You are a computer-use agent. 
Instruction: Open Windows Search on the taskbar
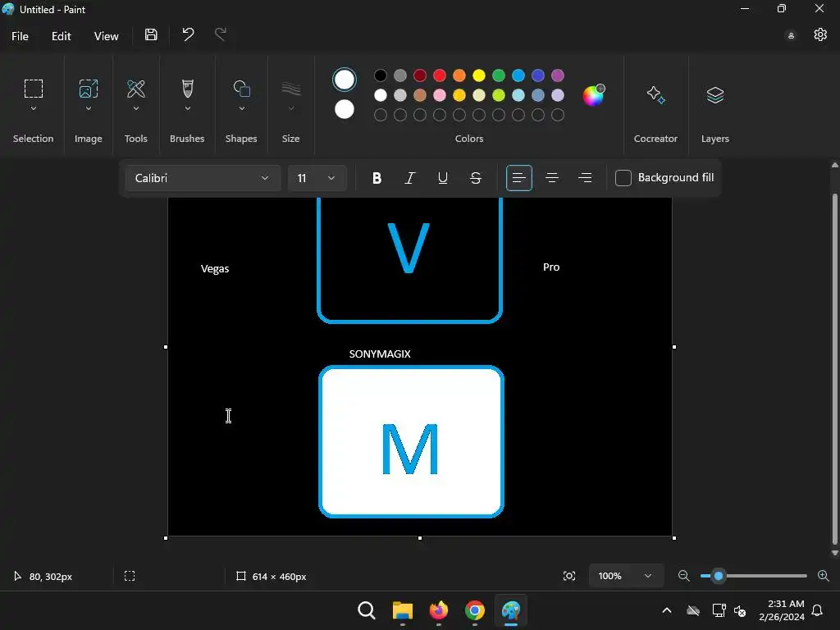[x=367, y=610]
